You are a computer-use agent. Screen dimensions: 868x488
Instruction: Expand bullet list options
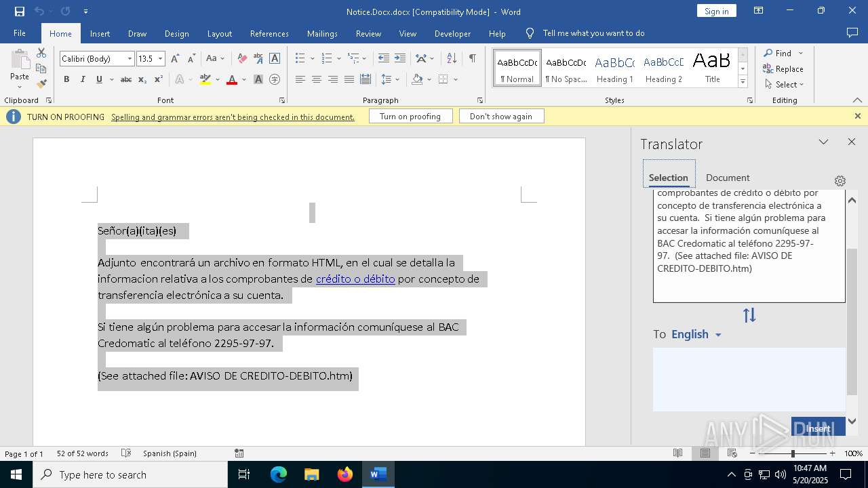point(312,59)
